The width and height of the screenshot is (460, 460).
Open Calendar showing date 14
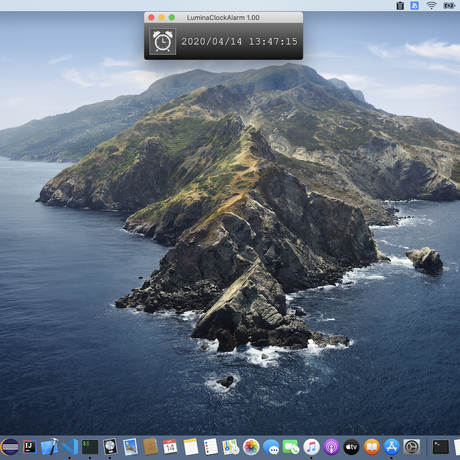coord(170,447)
